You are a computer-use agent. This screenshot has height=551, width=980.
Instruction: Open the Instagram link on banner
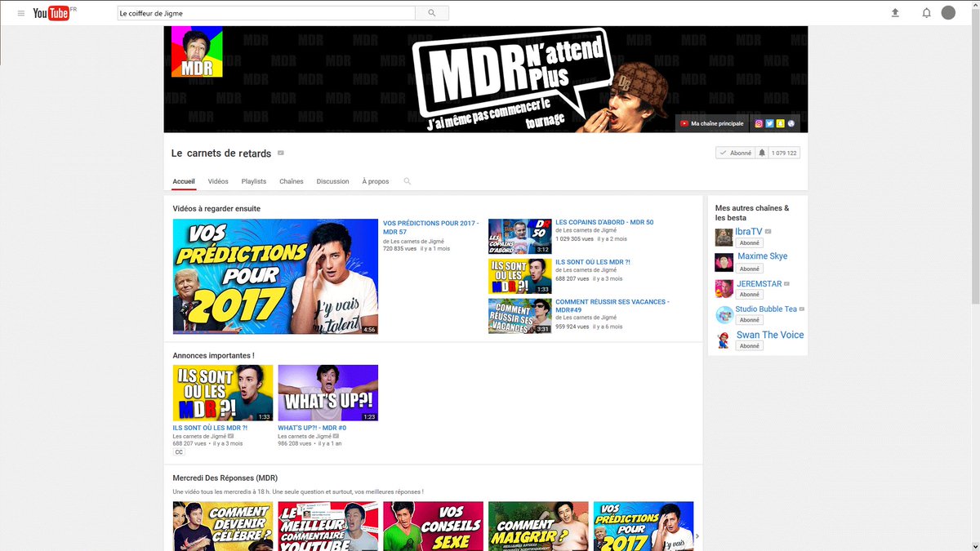(x=759, y=123)
